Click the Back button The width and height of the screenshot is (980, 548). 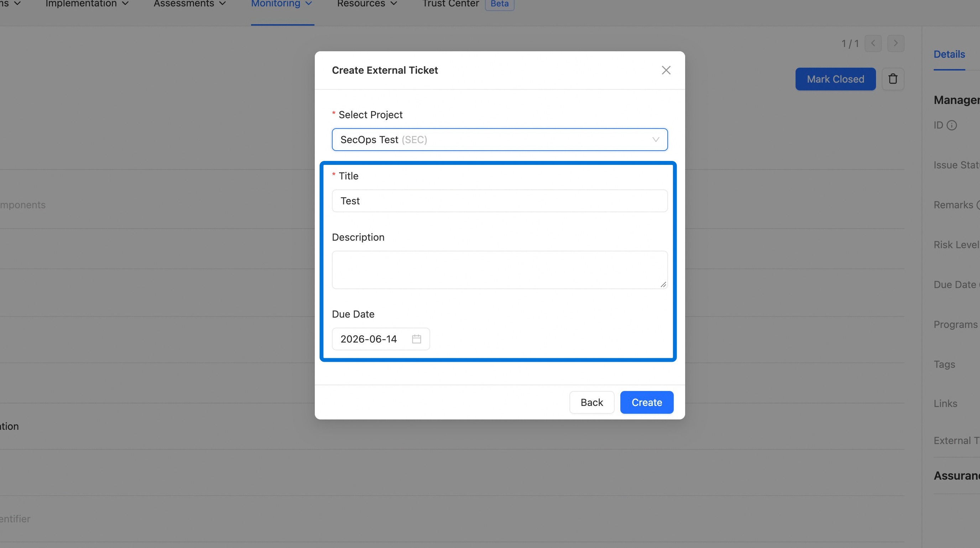591,402
